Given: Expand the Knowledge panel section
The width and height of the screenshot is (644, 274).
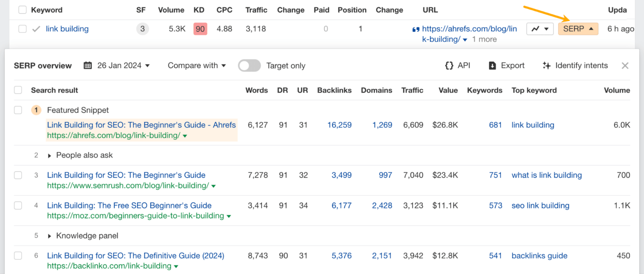Looking at the screenshot, I should point(49,235).
